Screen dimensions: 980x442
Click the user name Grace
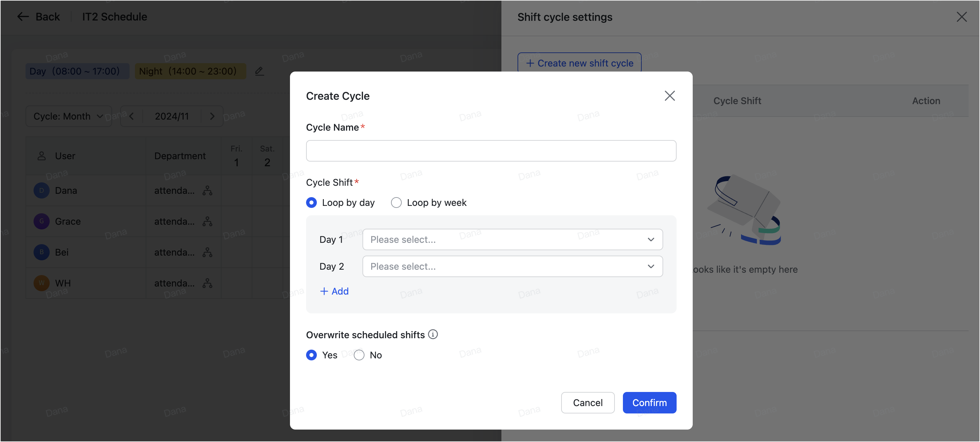(x=68, y=221)
